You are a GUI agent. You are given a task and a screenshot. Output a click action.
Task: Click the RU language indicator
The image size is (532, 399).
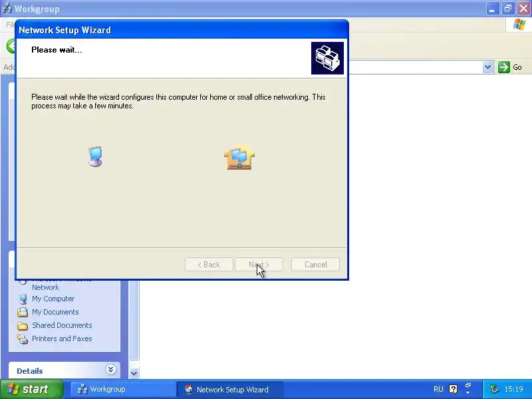coord(438,389)
